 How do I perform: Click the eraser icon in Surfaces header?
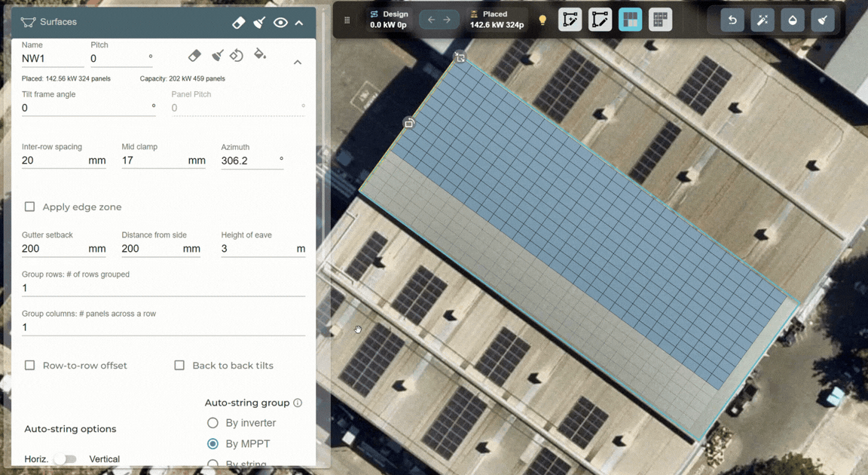point(238,23)
